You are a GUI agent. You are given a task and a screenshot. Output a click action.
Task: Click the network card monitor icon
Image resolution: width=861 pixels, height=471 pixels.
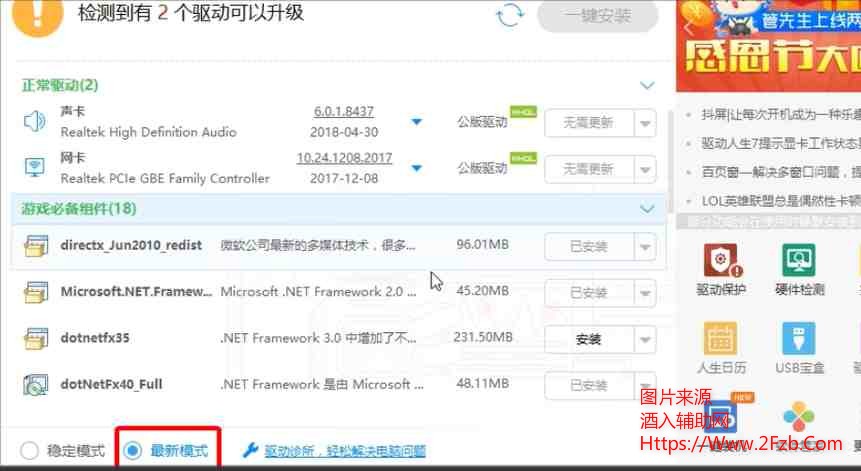pos(35,167)
